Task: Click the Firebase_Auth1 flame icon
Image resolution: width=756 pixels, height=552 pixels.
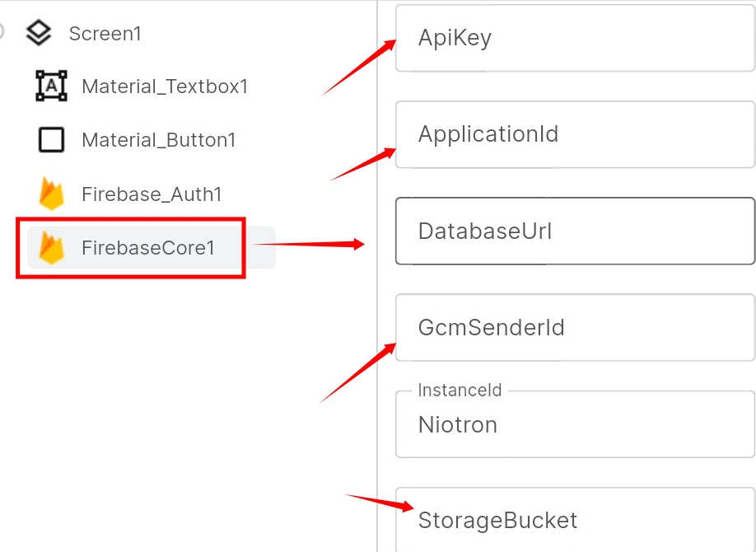Action: (x=52, y=194)
